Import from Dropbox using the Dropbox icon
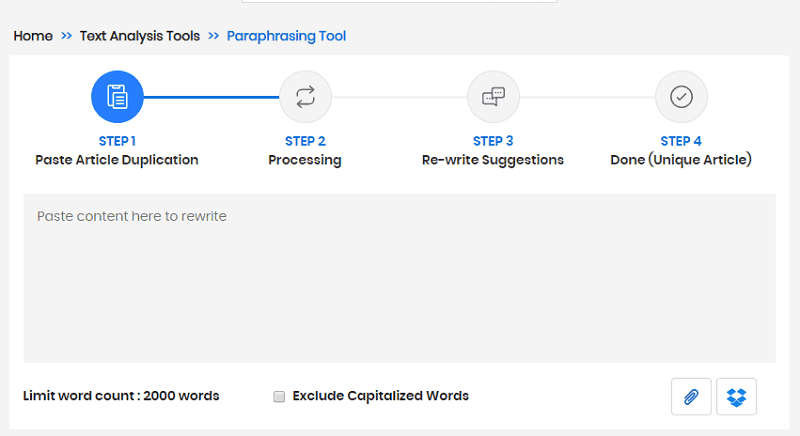800x436 pixels. tap(736, 397)
